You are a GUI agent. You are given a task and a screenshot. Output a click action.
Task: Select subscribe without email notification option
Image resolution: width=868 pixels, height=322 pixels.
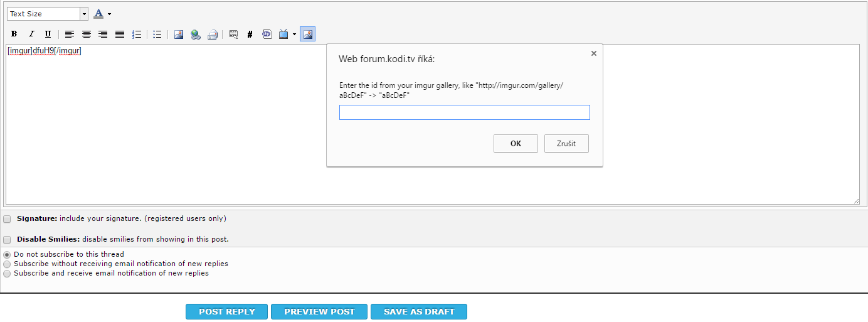tap(7, 264)
